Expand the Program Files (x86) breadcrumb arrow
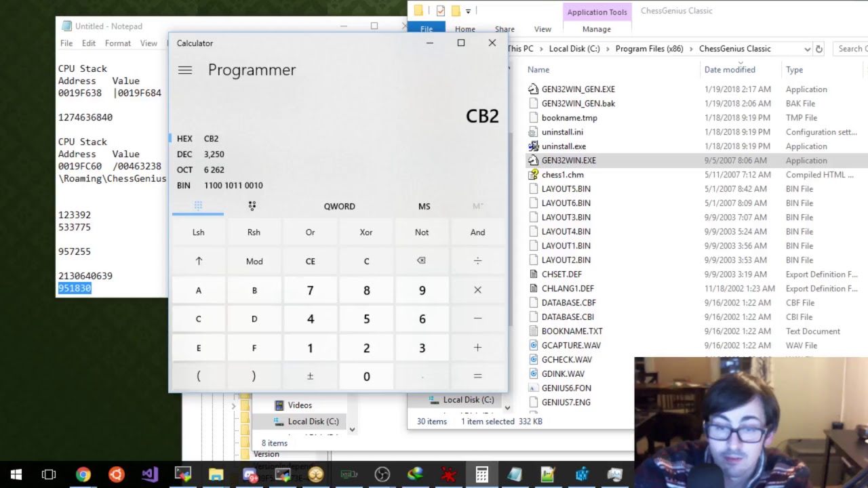Image resolution: width=868 pixels, height=488 pixels. pos(693,49)
